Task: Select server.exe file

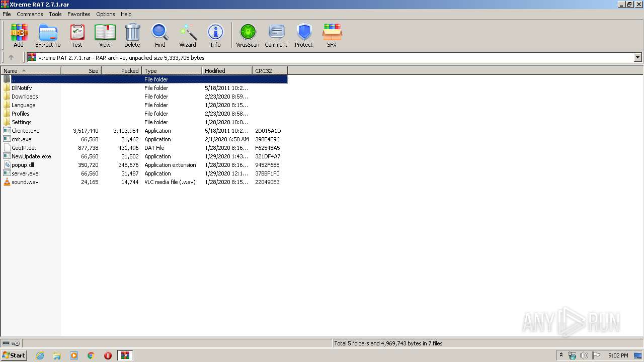Action: [x=25, y=173]
